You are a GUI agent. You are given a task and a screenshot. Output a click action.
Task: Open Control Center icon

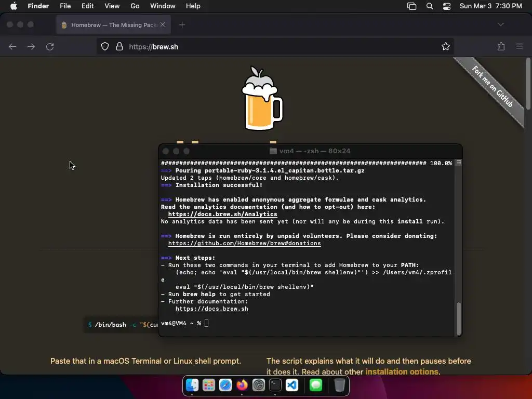[x=447, y=6]
